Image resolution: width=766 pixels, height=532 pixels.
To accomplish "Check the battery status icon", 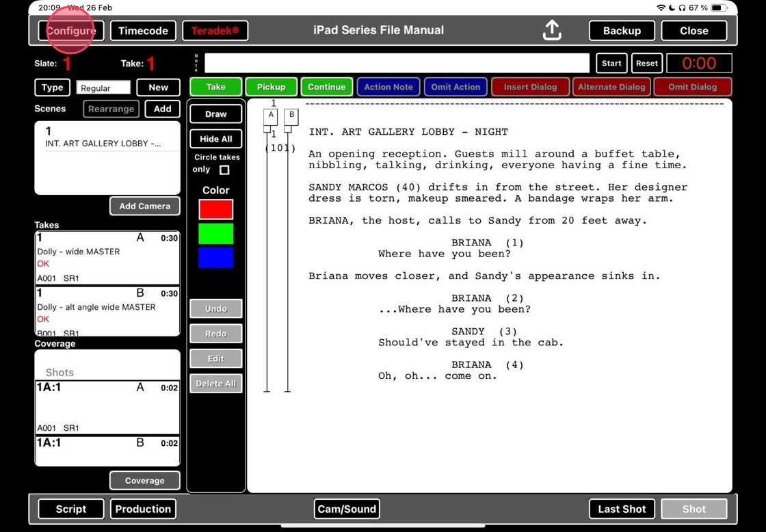I will click(x=719, y=8).
